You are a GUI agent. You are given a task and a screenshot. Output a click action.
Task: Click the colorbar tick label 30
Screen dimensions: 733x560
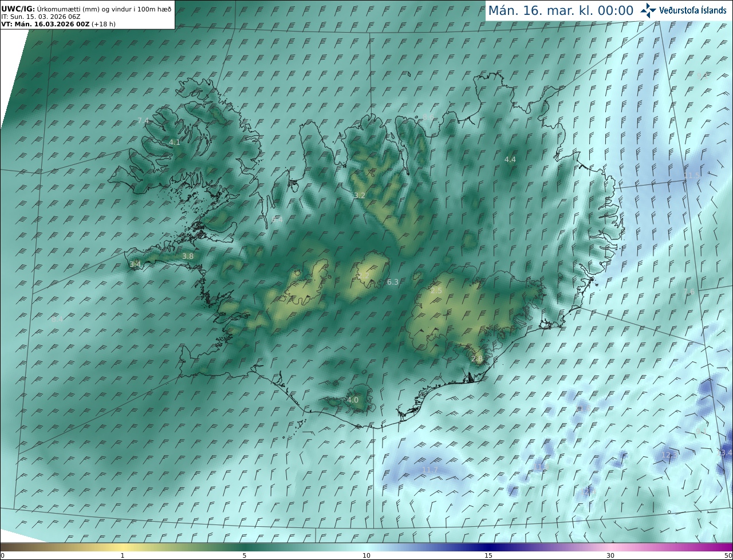[610, 555]
